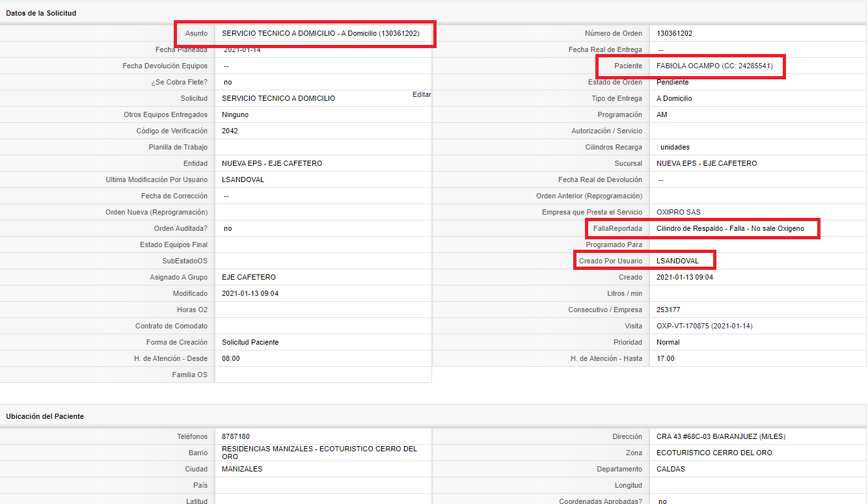Click the Número de Orden value 130361202

675,33
